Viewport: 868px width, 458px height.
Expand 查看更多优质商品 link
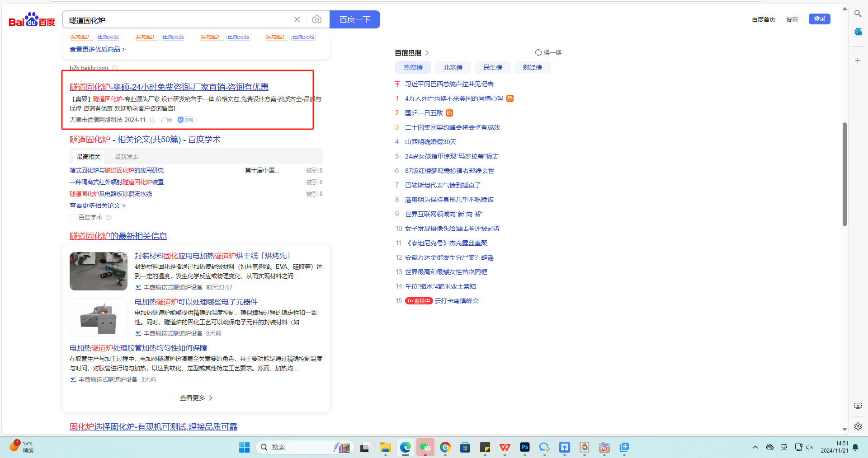pos(97,49)
